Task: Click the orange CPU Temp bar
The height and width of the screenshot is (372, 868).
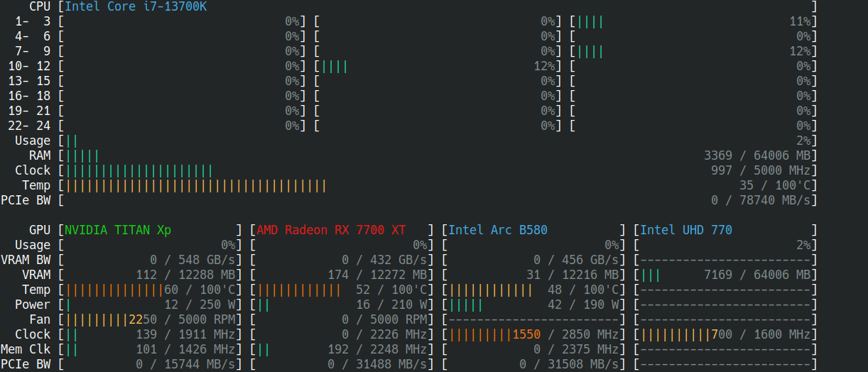Action: (196, 185)
